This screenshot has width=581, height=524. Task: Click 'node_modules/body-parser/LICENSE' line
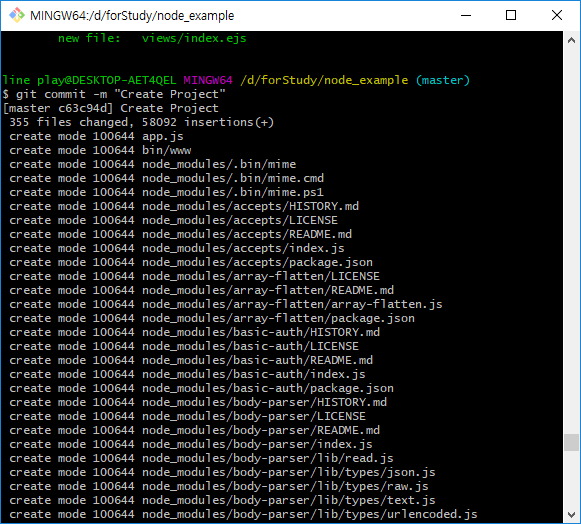coord(187,417)
